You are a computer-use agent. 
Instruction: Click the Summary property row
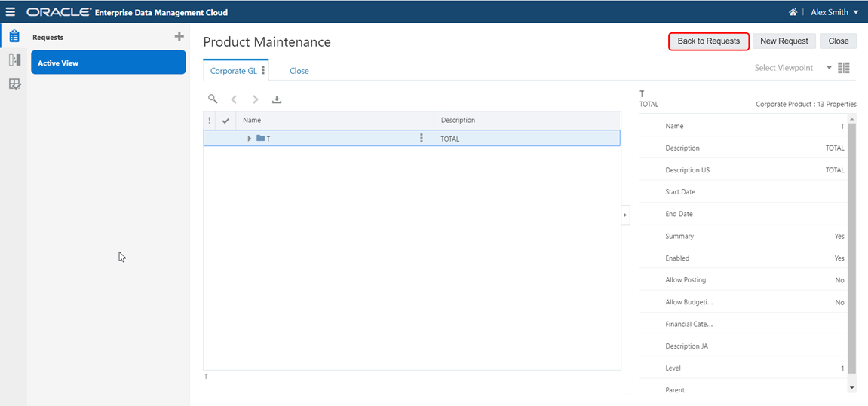pos(744,237)
